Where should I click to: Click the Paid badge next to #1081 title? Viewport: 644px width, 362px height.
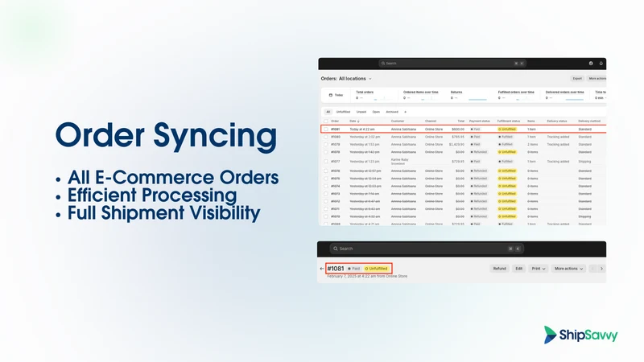pyautogui.click(x=353, y=269)
